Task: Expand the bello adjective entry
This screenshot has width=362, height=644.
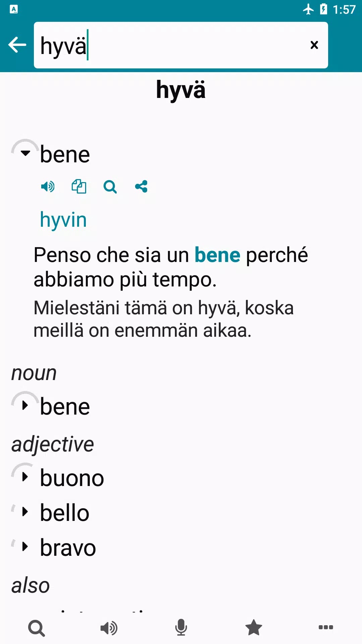Action: (25, 512)
